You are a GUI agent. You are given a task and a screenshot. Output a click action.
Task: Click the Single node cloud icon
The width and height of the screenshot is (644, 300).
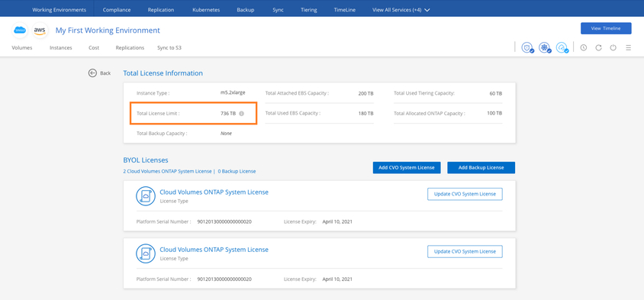20,31
